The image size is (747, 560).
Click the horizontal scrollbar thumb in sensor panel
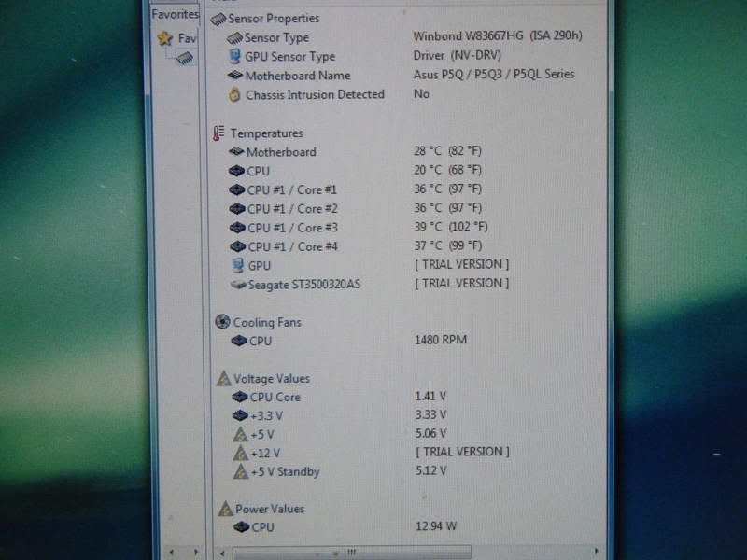pyautogui.click(x=352, y=553)
